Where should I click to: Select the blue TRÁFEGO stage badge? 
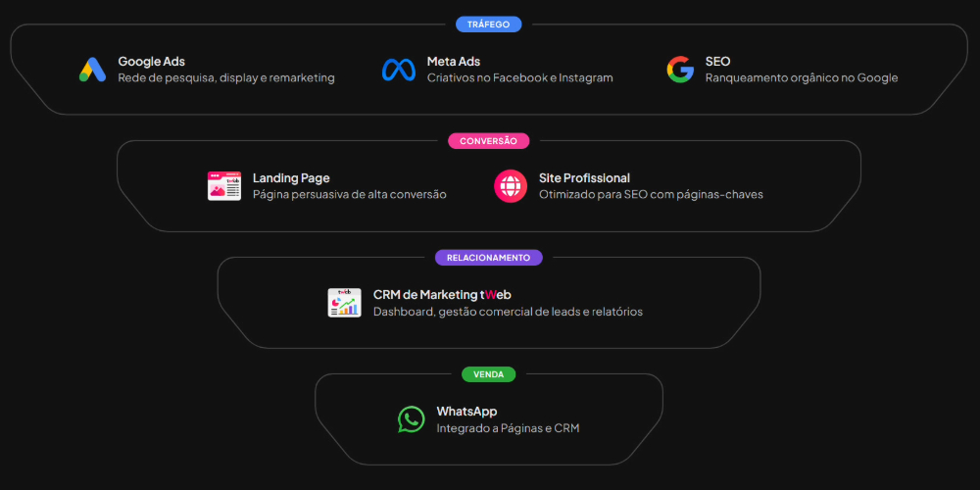(x=488, y=24)
